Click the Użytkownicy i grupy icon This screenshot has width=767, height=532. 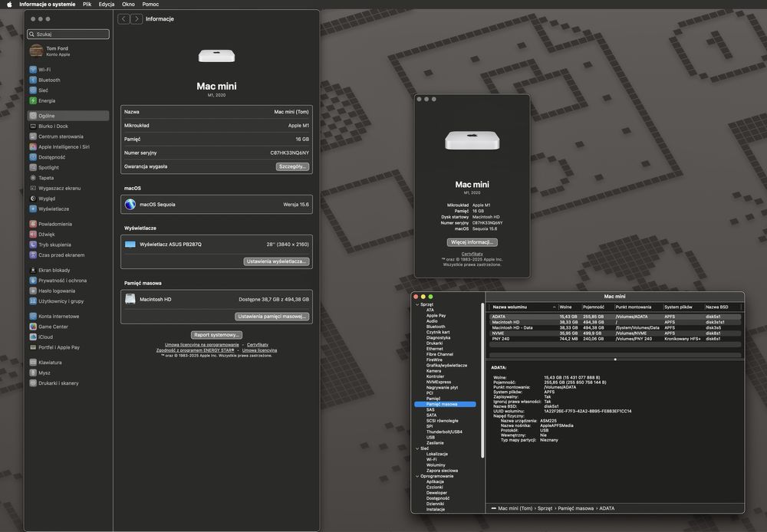(x=33, y=301)
